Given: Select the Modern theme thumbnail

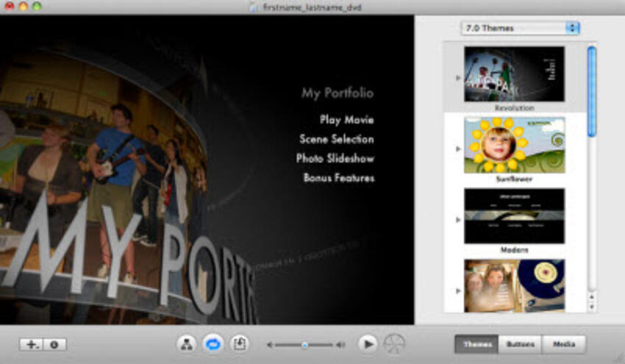Looking at the screenshot, I should (x=514, y=215).
